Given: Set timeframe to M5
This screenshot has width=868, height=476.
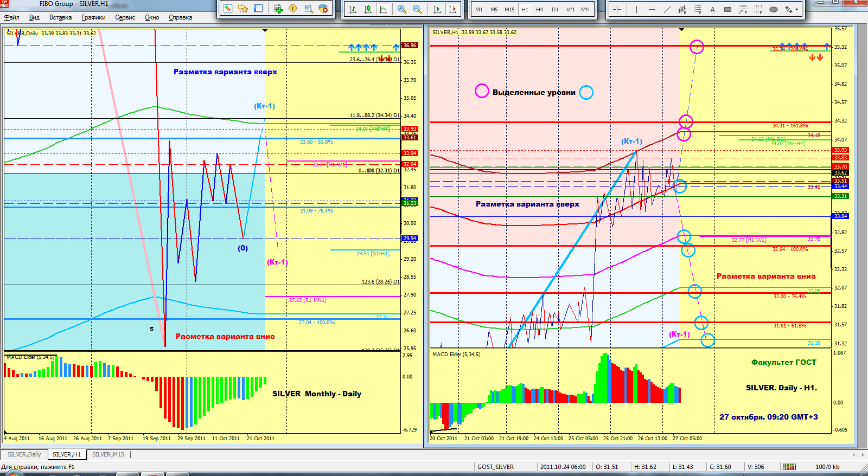Looking at the screenshot, I should [494, 9].
